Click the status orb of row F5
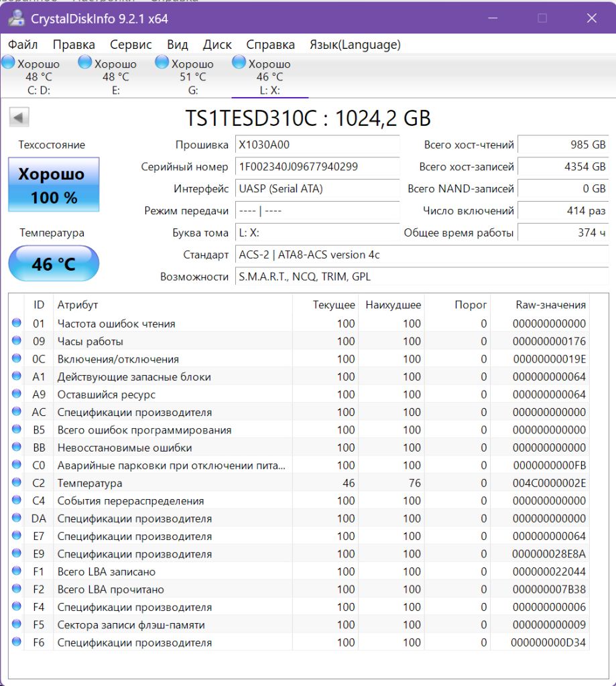 (17, 624)
